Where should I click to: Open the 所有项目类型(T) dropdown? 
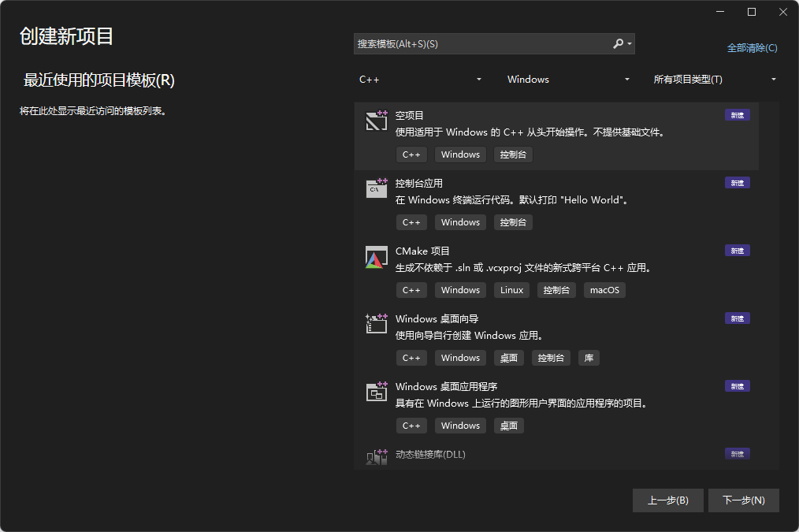point(715,80)
